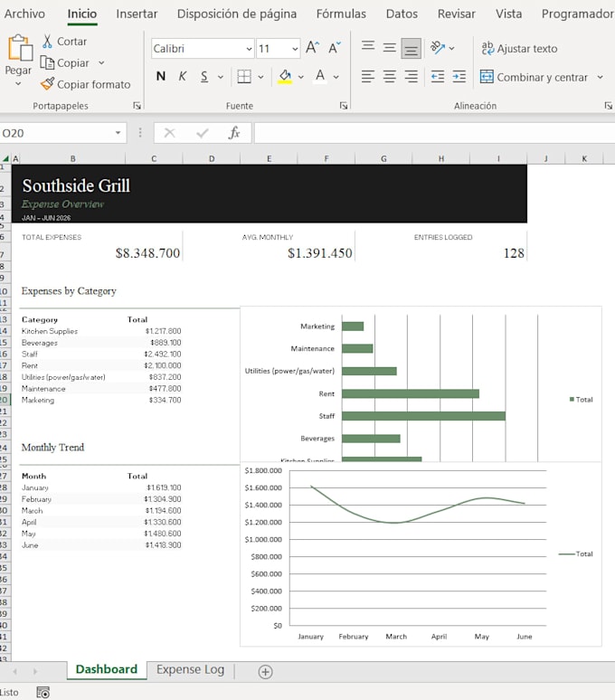Increase indent

point(459,77)
